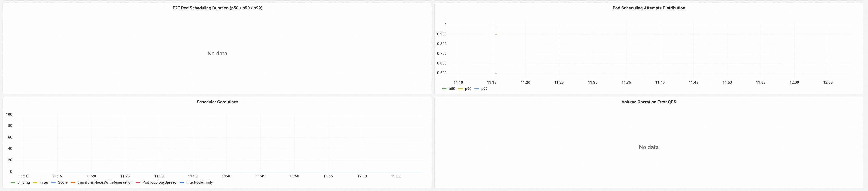Toggle the binding series legend label
The width and height of the screenshot is (868, 191).
[24, 183]
